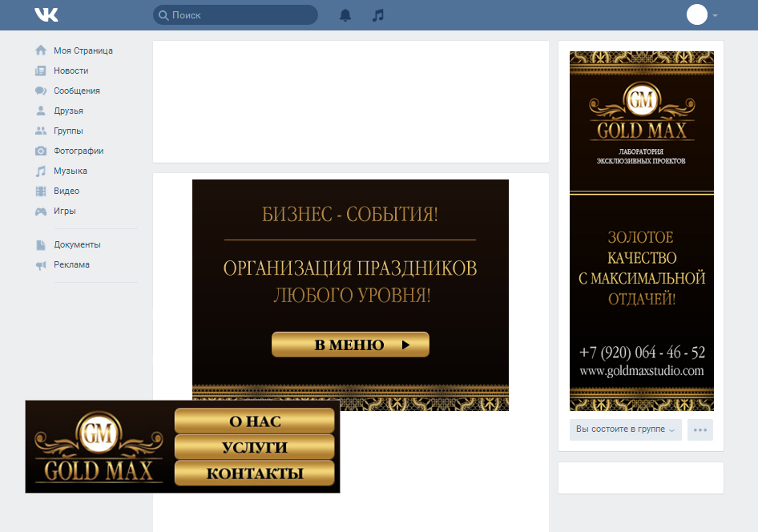Click the megaphone icon beside Реклама

(41, 264)
